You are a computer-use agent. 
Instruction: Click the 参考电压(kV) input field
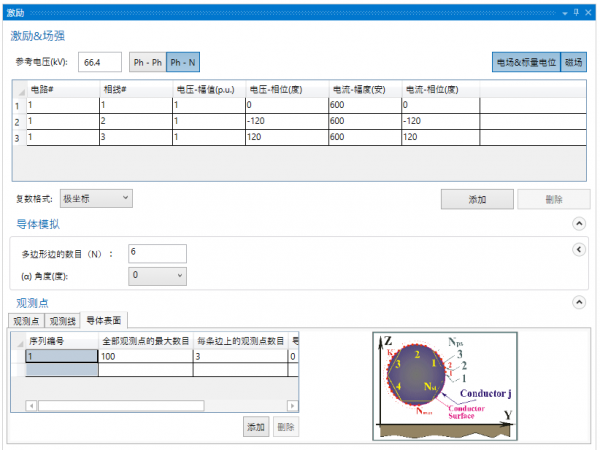click(x=101, y=62)
